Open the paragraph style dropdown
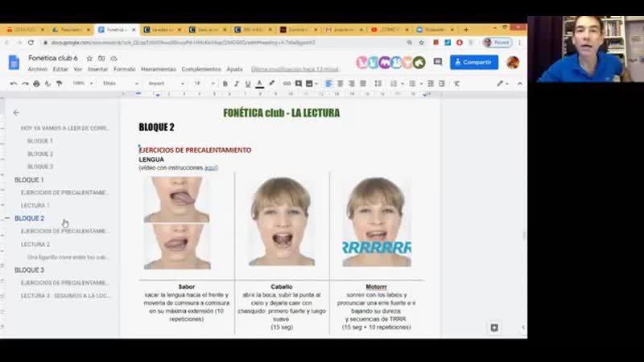This screenshot has width=644, height=362. [x=120, y=84]
